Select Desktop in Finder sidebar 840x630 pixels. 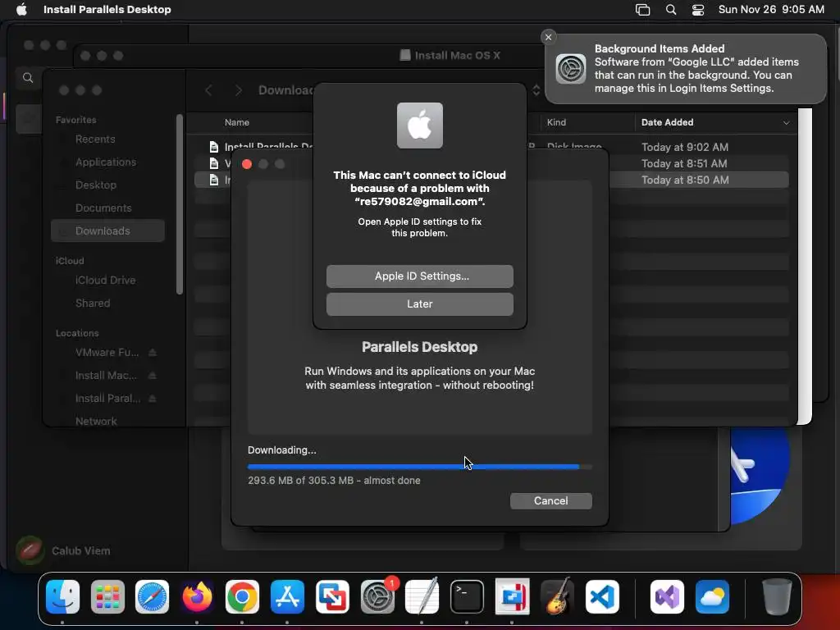click(95, 185)
